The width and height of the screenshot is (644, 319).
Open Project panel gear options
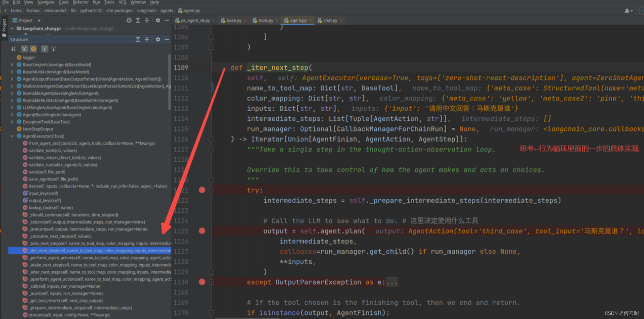(158, 20)
